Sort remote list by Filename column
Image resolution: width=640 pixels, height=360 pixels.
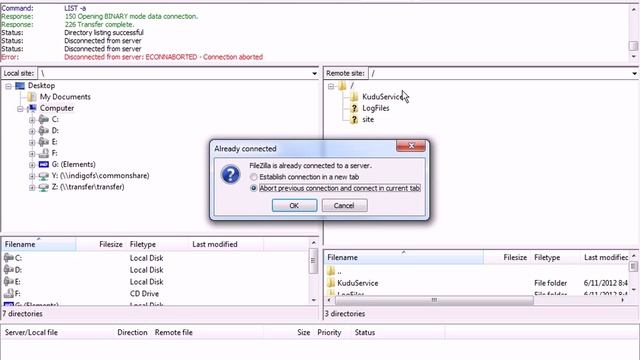404,258
